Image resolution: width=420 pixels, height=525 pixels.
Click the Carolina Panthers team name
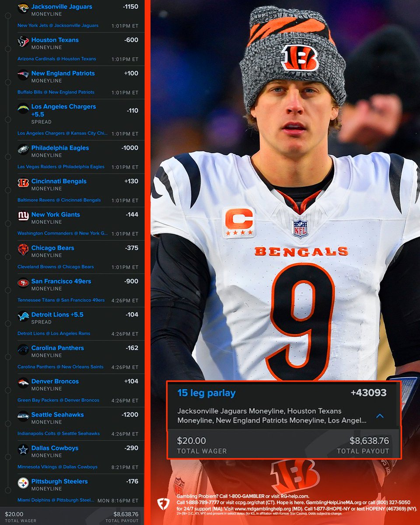point(57,348)
